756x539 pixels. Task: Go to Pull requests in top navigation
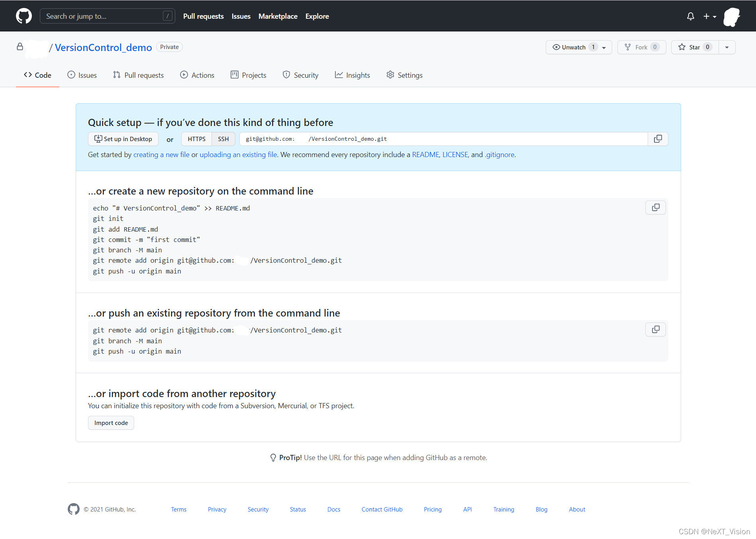click(203, 16)
